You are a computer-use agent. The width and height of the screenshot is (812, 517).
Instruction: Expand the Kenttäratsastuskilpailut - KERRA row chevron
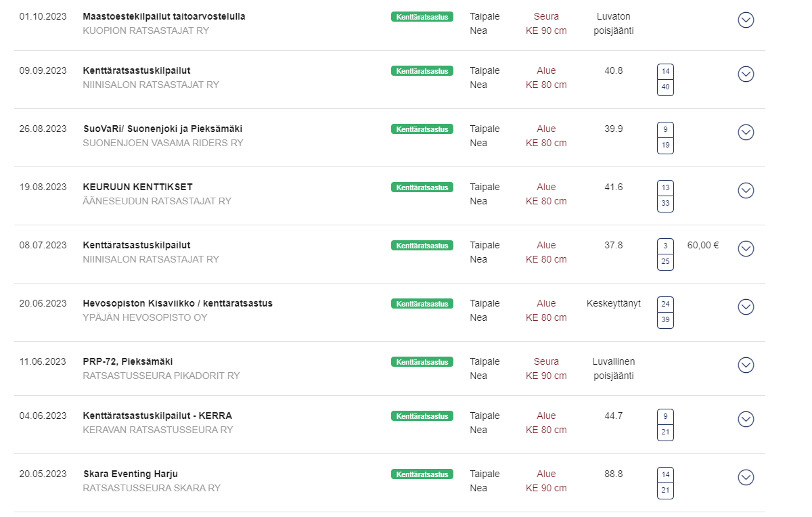pyautogui.click(x=746, y=420)
